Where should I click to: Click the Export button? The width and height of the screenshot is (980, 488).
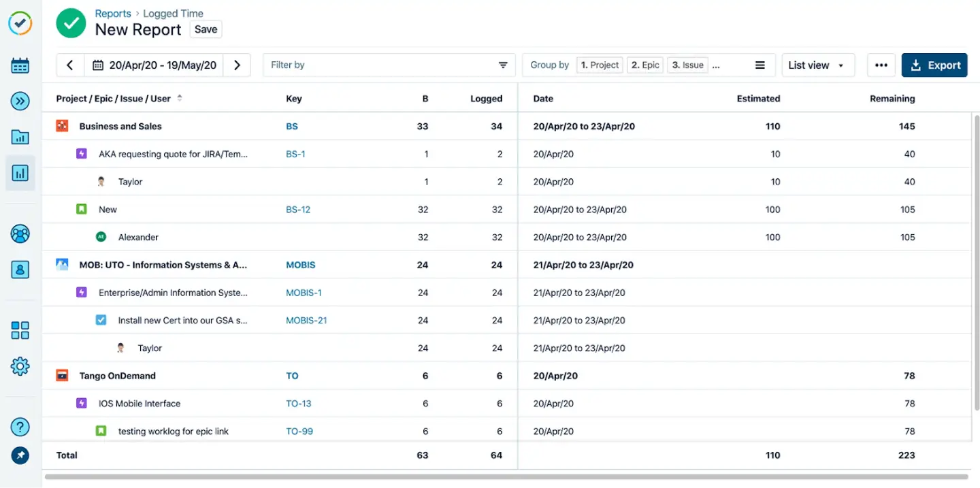tap(934, 65)
